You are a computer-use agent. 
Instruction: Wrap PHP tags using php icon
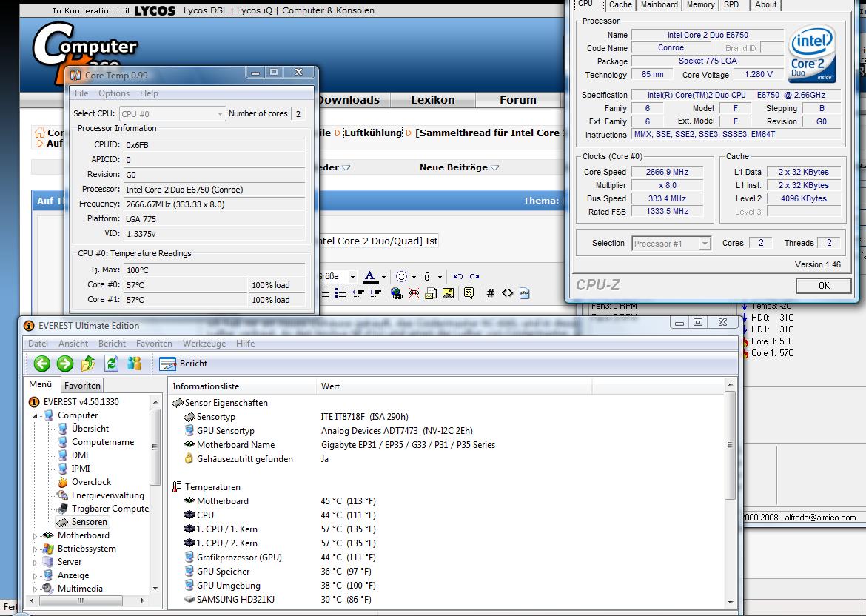point(525,293)
